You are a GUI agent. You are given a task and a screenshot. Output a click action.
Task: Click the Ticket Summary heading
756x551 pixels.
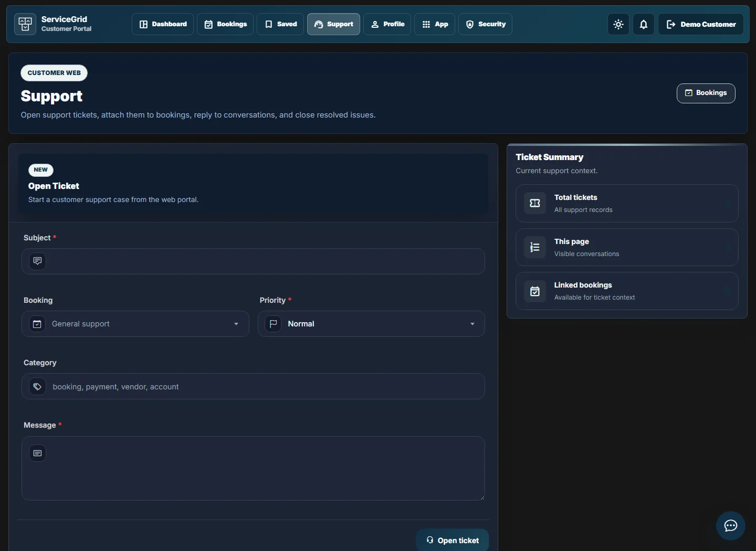point(550,157)
